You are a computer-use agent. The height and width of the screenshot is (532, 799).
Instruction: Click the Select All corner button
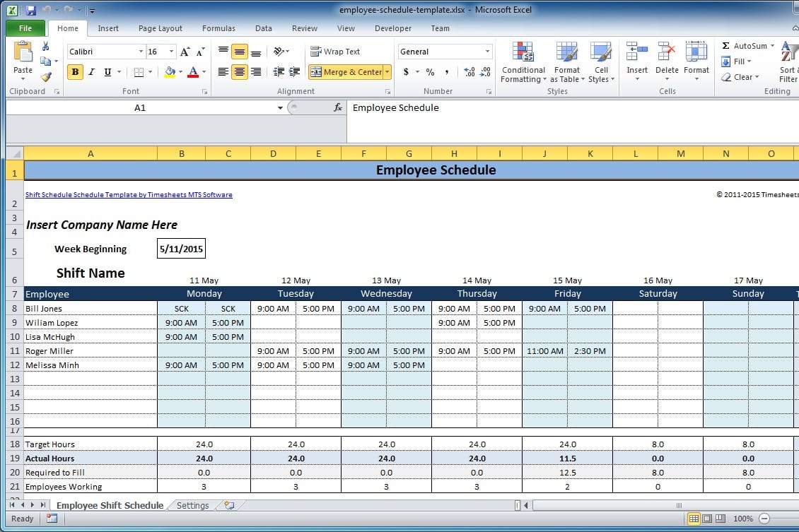(15, 153)
